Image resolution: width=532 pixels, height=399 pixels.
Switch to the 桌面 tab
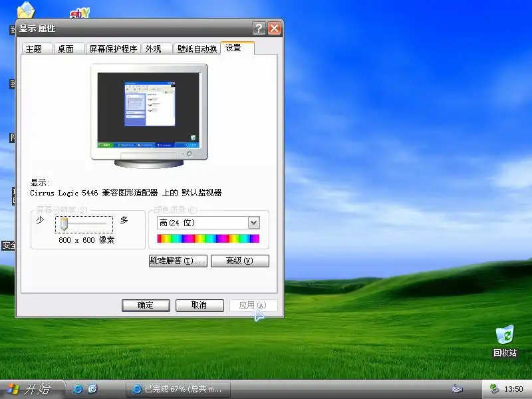[x=69, y=49]
